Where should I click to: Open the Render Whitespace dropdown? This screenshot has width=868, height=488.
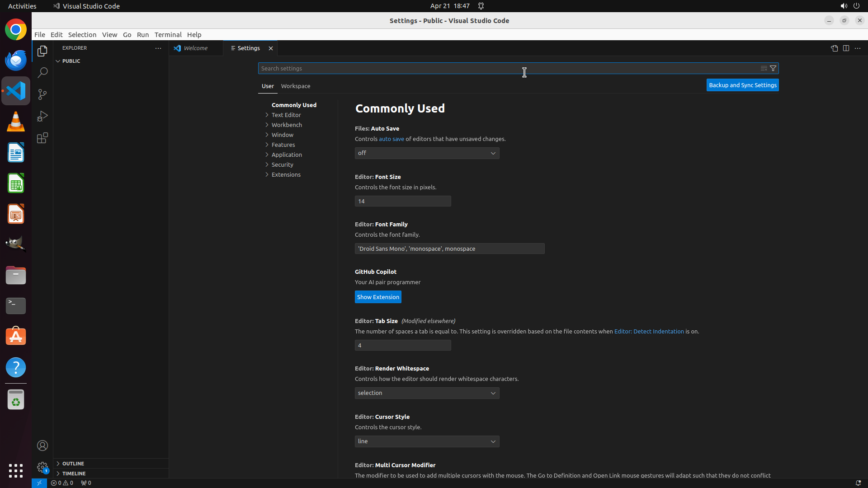point(427,393)
